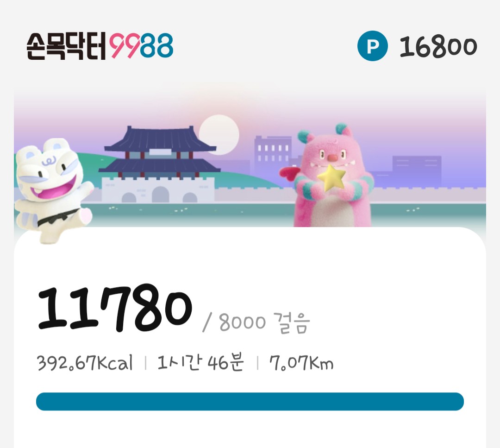The width and height of the screenshot is (500, 448).
Task: Tap the 7.07Km distance stat
Action: 301,363
